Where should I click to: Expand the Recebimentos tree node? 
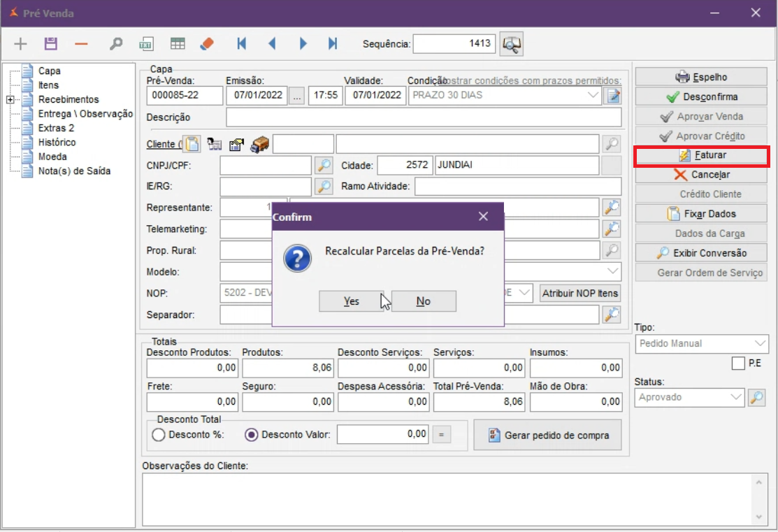pyautogui.click(x=10, y=100)
